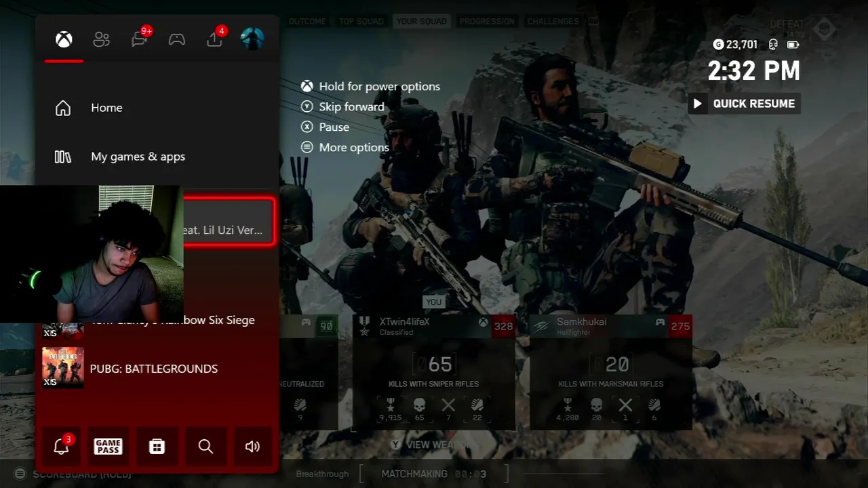Select Samkhukai player card name
Viewport: 868px width, 488px height.
pos(581,321)
